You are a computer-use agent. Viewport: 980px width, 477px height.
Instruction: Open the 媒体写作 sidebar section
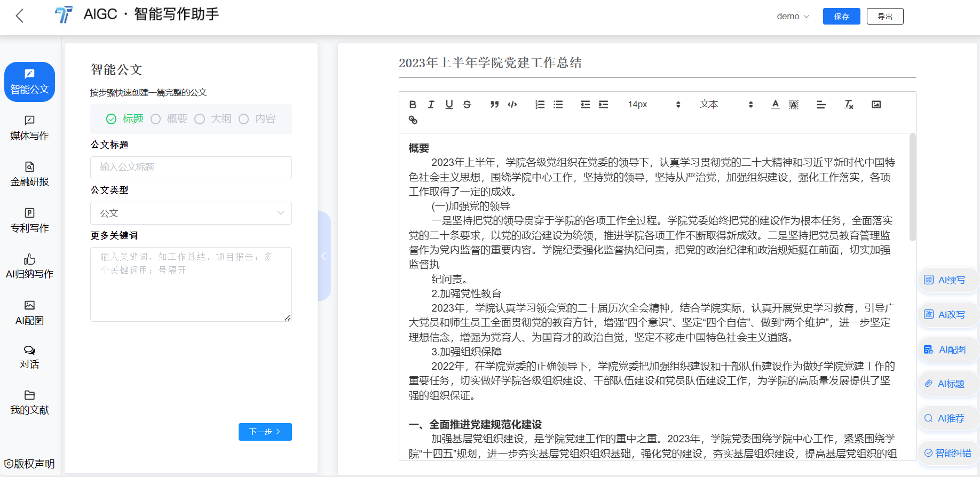[29, 128]
